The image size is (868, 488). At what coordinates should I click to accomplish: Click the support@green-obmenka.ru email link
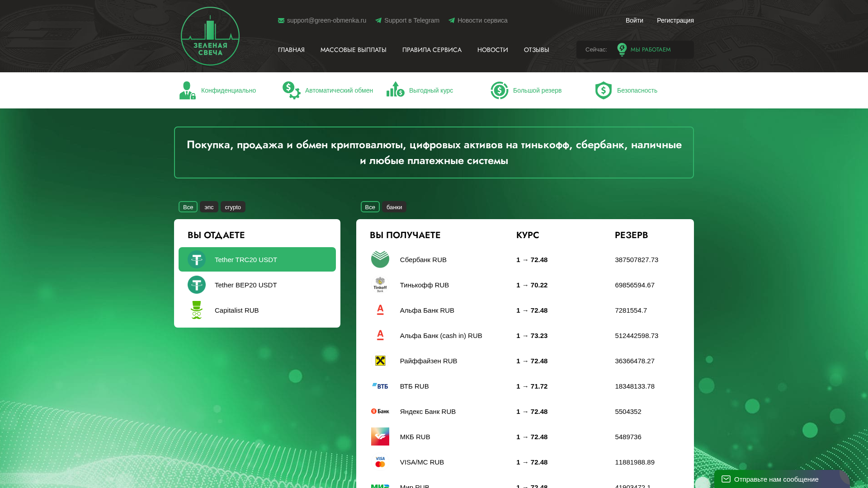pyautogui.click(x=326, y=20)
